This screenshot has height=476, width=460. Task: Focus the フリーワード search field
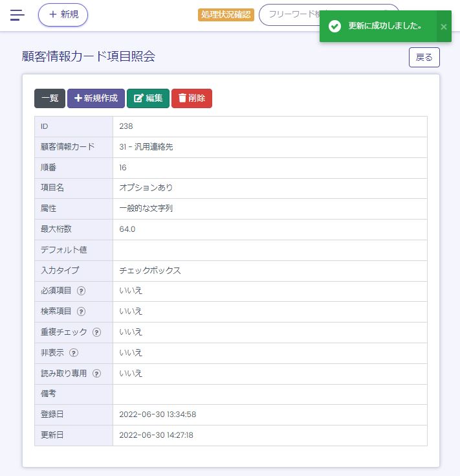coord(291,15)
